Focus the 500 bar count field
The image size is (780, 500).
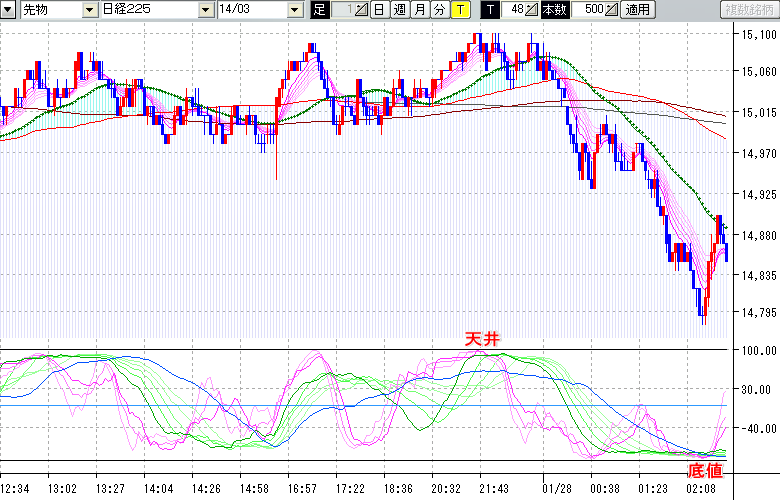click(x=590, y=10)
